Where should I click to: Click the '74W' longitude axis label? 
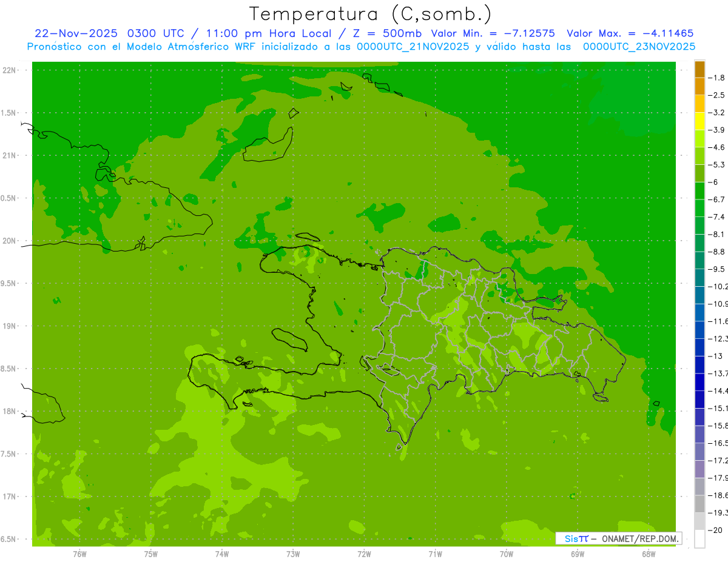221,554
